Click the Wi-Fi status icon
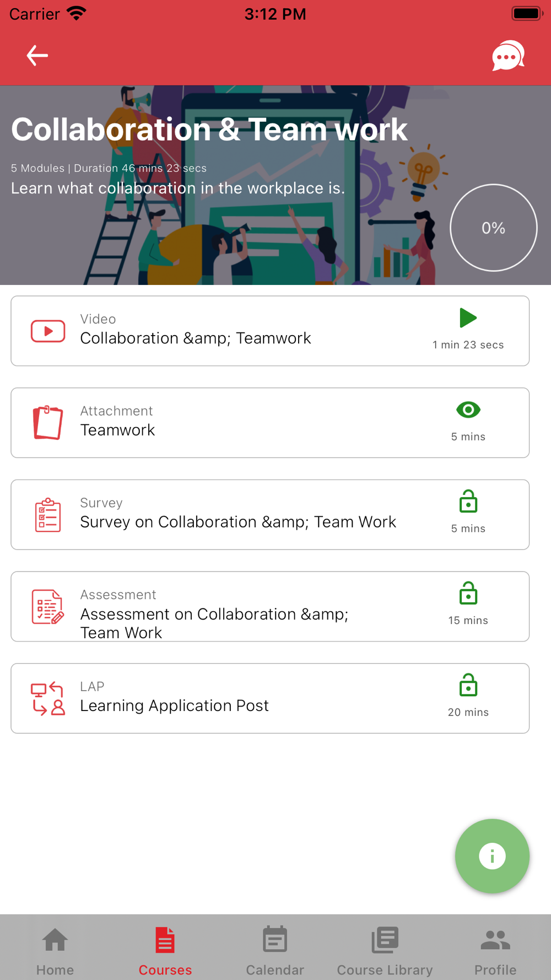The height and width of the screenshot is (980, 551). (x=77, y=13)
